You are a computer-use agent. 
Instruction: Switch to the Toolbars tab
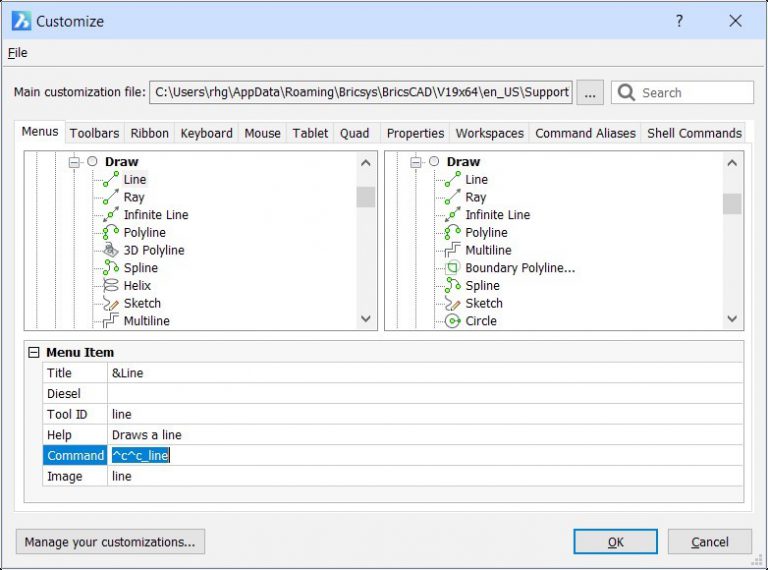pos(95,133)
